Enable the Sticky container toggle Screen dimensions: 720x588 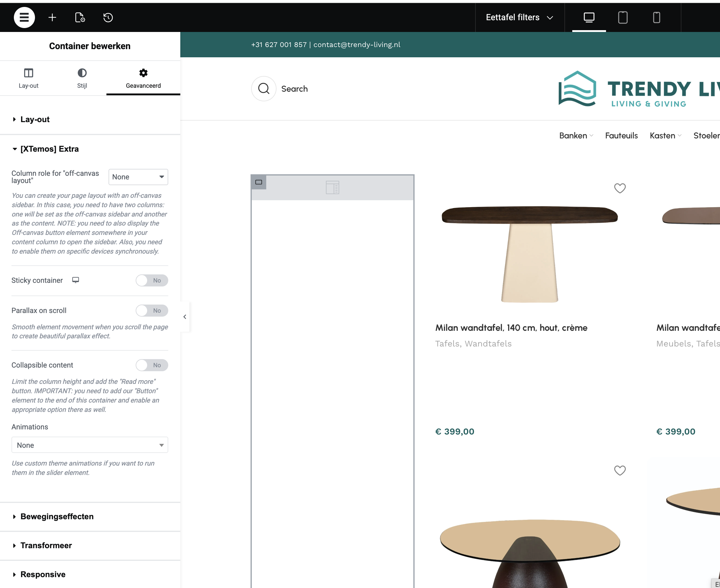pyautogui.click(x=151, y=280)
